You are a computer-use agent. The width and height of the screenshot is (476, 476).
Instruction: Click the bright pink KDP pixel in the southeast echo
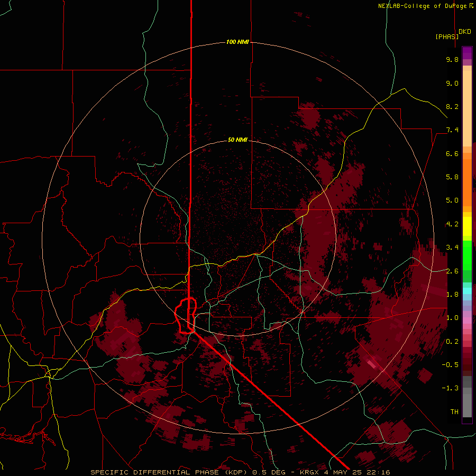[372, 364]
